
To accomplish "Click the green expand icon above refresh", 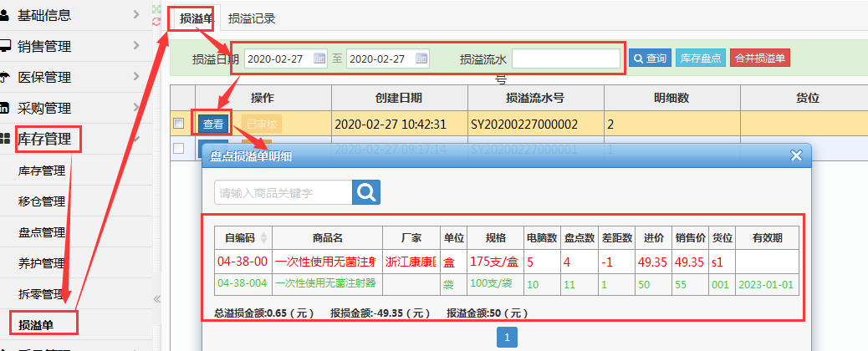I will [x=156, y=9].
